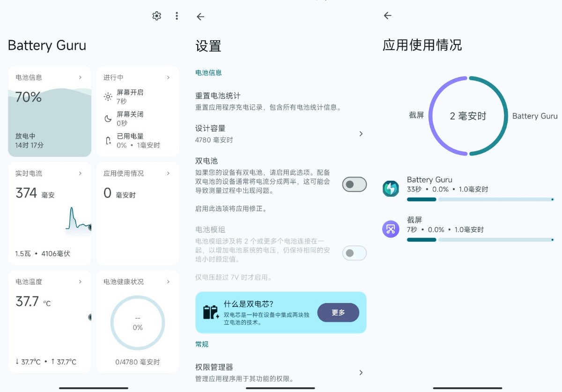Open settings via the gear icon
This screenshot has width=562, height=392.
(157, 16)
